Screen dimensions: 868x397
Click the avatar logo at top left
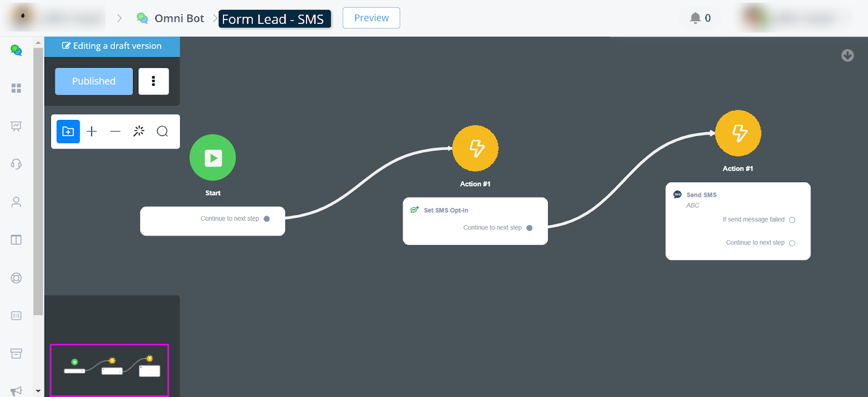(23, 16)
